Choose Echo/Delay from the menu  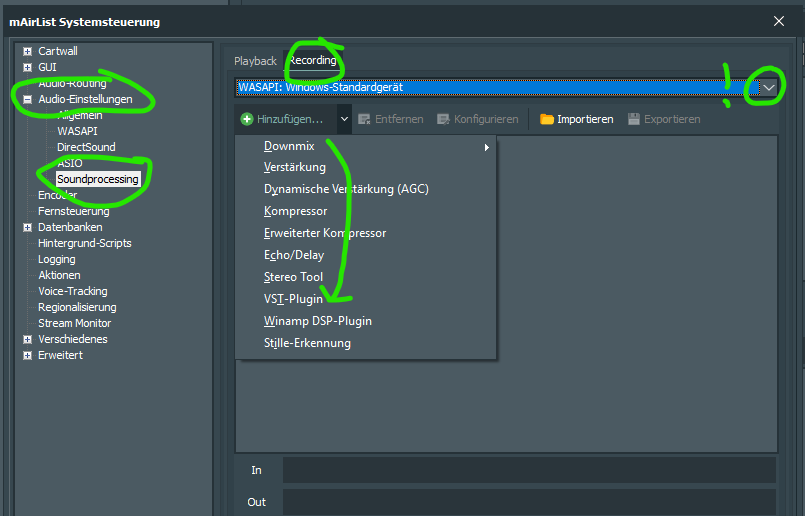(x=294, y=255)
